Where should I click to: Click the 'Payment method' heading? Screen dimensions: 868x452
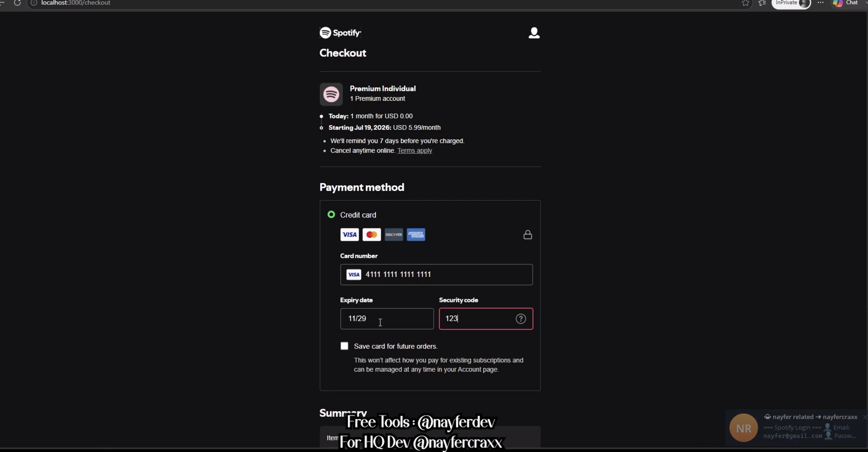pos(362,187)
